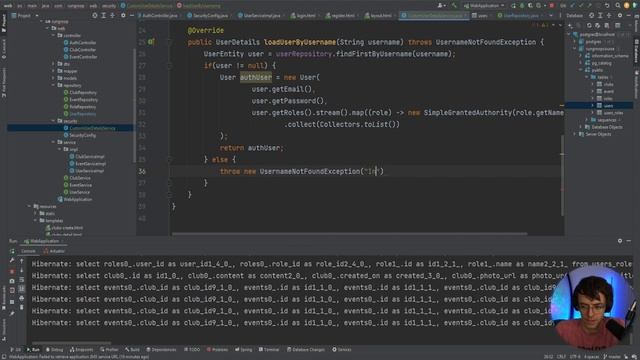Expand the dto folder
Viewport: 640px width, 360px height.
point(53,64)
